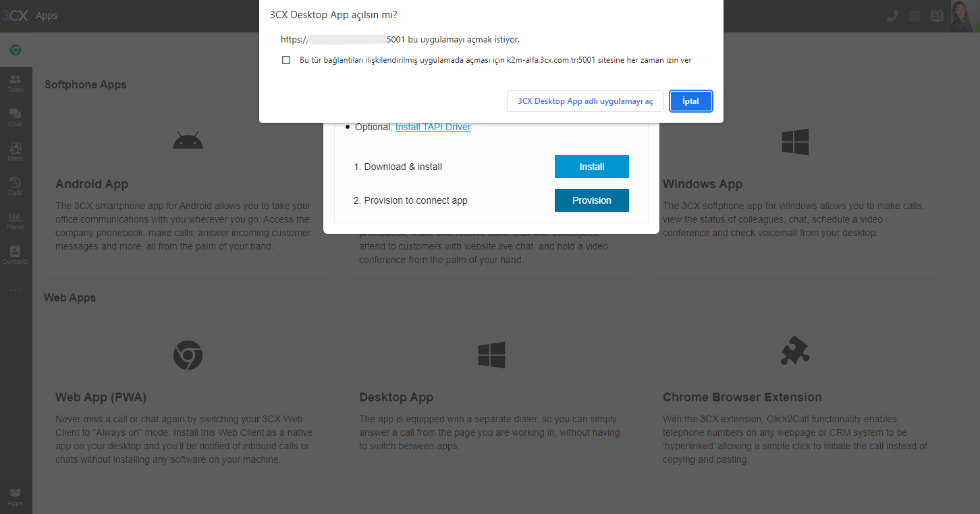Click the Desktop App Windows logo icon
The image size is (980, 514).
[491, 355]
